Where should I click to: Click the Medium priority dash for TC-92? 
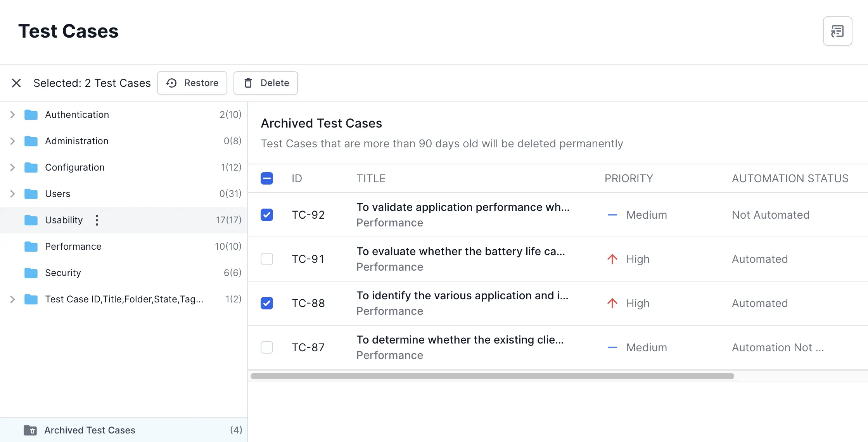[612, 215]
